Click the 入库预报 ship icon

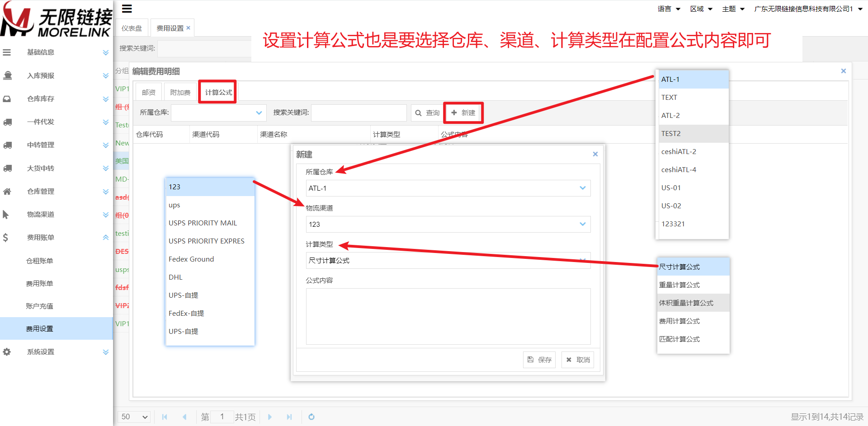click(x=7, y=75)
